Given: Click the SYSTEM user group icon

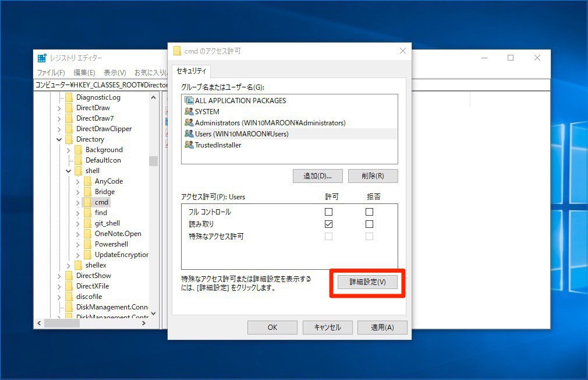Looking at the screenshot, I should pos(189,111).
